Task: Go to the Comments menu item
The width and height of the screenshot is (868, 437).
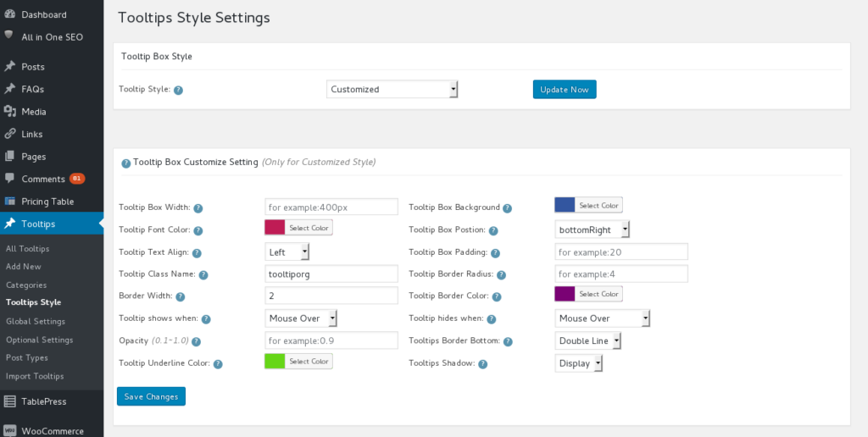Action: point(43,179)
